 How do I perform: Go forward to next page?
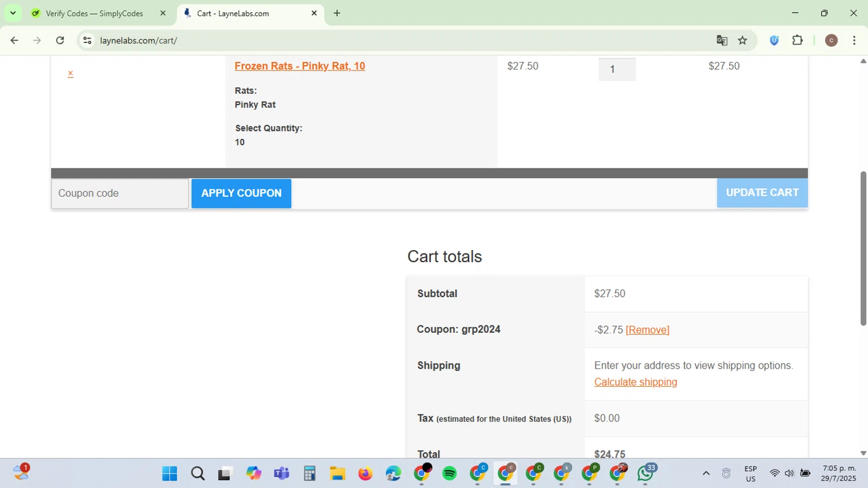[37, 41]
